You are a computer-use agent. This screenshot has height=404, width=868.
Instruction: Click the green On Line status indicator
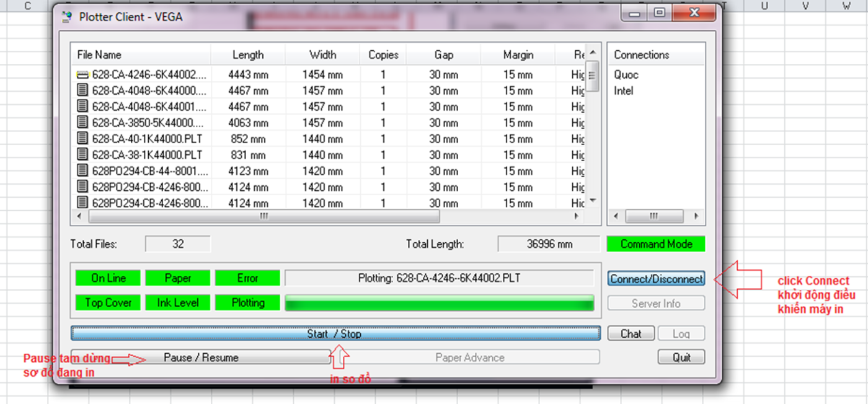(x=108, y=278)
